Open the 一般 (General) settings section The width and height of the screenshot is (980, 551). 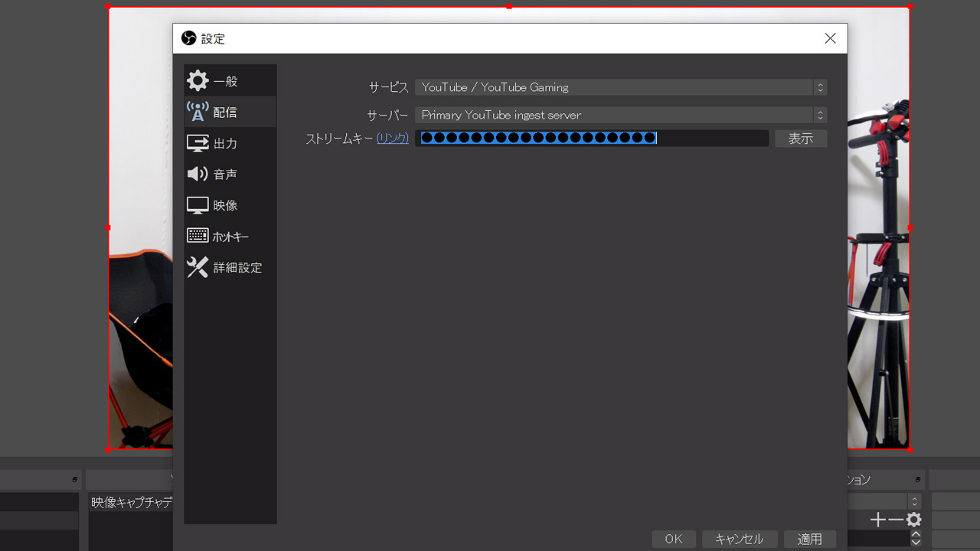(230, 81)
